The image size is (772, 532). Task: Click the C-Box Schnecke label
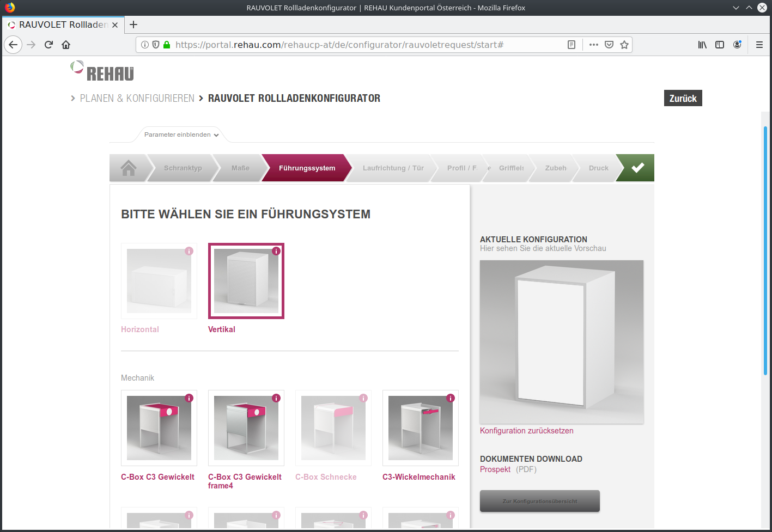point(326,477)
